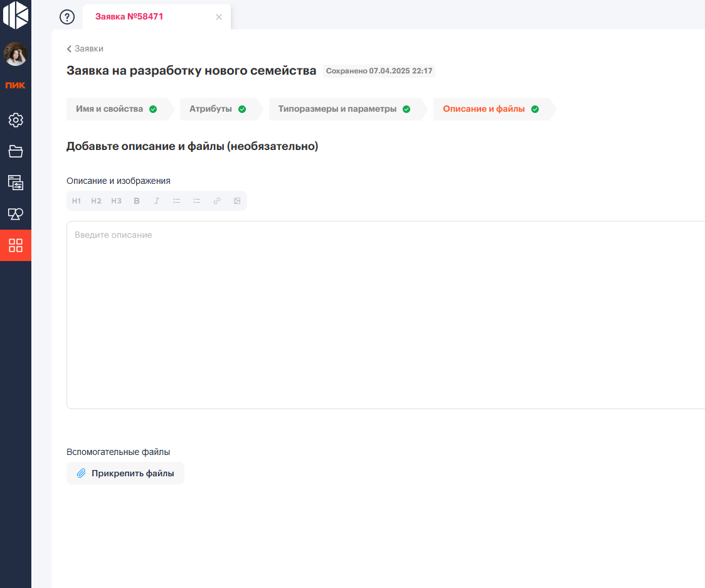Go to the Имя и свойства step

tap(116, 109)
